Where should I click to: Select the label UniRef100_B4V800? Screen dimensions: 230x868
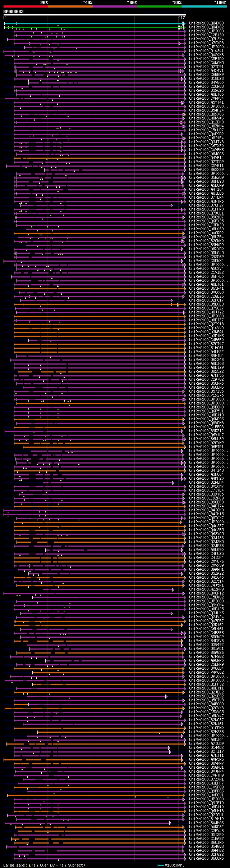[206, 83]
